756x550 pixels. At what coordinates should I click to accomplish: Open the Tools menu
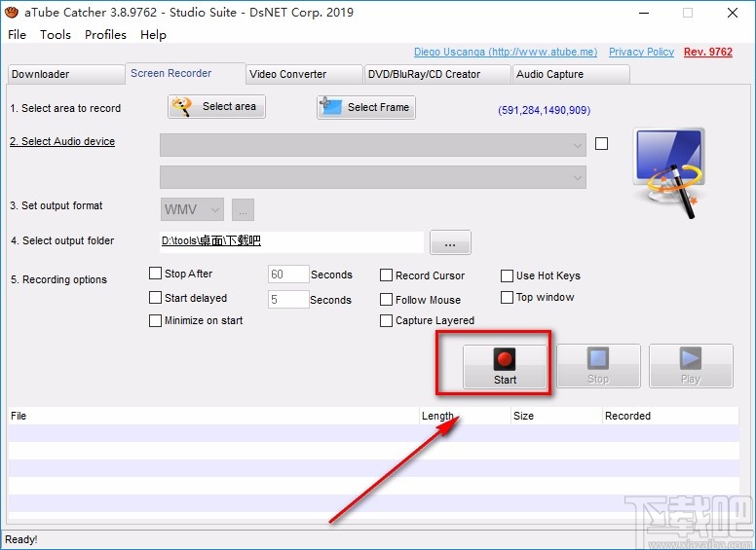(x=56, y=35)
